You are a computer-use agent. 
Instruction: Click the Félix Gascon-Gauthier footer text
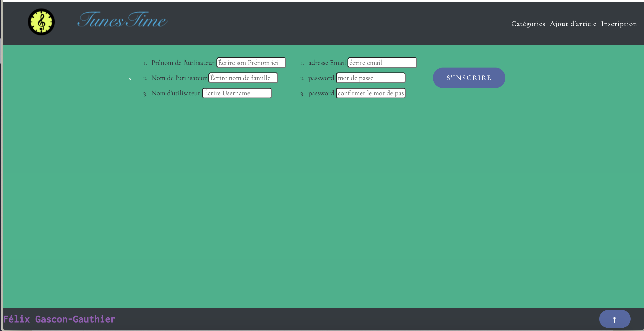[59, 319]
